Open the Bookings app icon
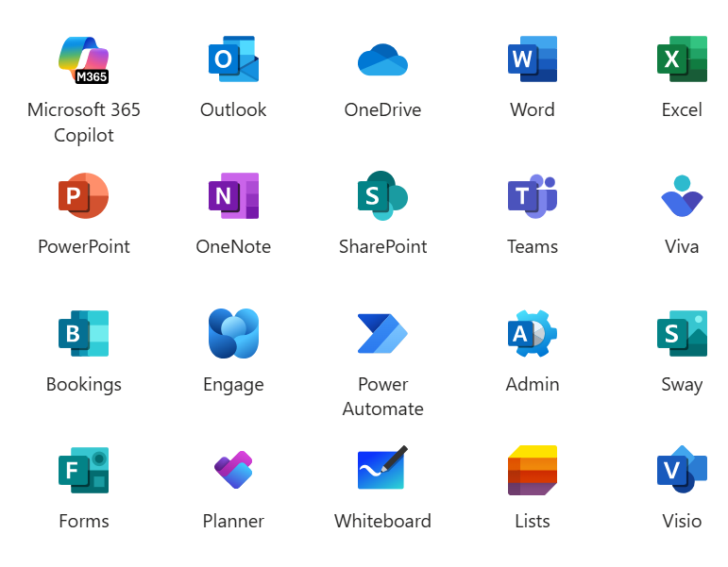The height and width of the screenshot is (567, 728). 84,334
